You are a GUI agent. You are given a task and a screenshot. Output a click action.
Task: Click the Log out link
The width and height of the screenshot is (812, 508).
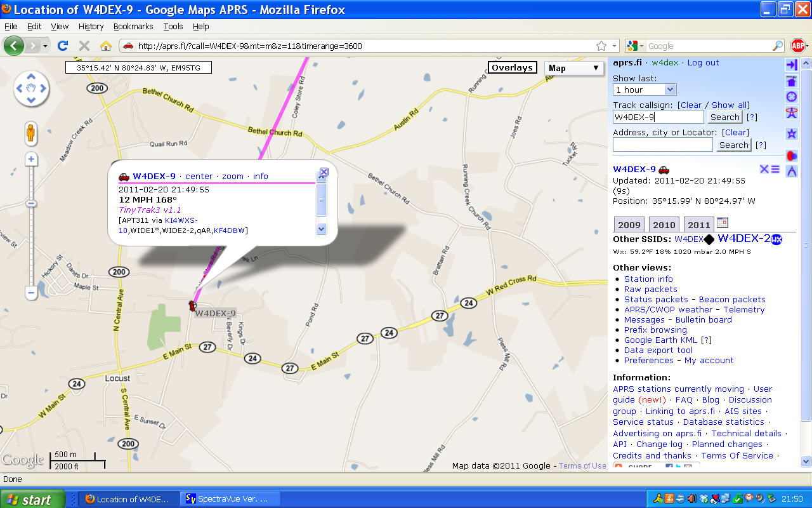click(x=703, y=63)
